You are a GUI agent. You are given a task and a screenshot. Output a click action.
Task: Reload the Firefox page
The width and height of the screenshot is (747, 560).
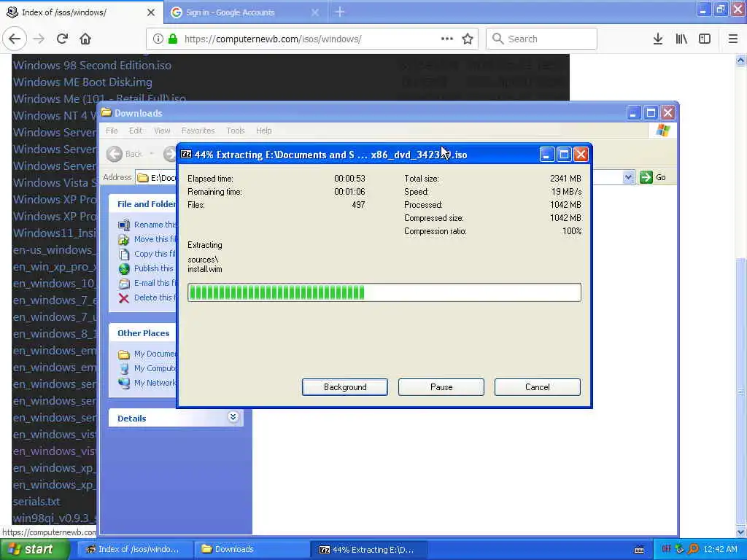click(62, 39)
